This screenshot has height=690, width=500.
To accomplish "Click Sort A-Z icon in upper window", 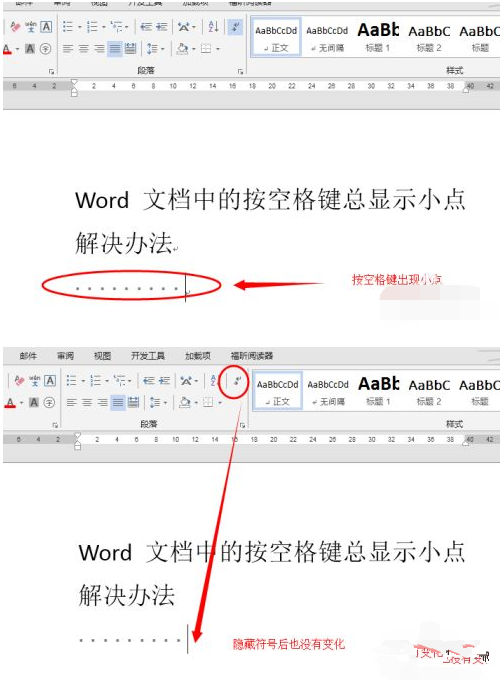I will click(x=213, y=26).
